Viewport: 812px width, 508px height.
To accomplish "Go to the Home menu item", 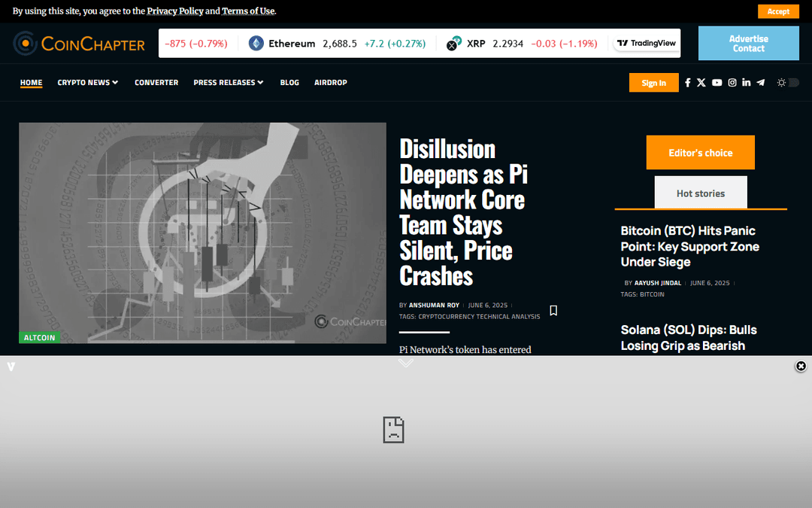I will 31,83.
